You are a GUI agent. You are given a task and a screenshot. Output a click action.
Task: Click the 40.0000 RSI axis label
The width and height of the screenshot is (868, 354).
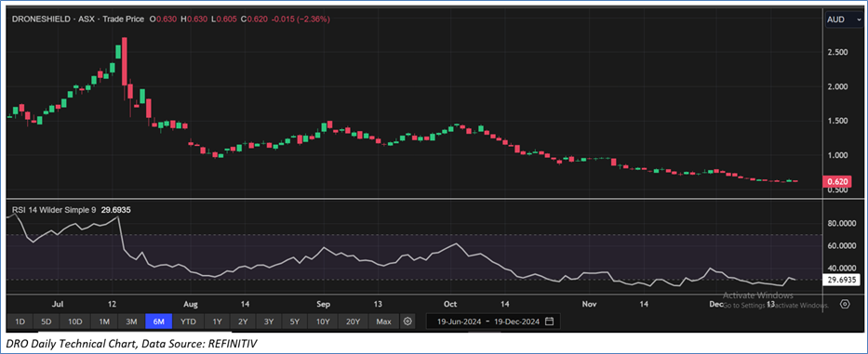[x=843, y=269]
